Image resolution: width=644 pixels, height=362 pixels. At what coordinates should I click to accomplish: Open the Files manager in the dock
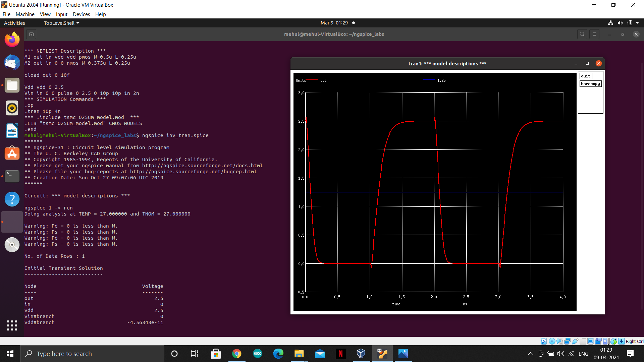[12, 85]
